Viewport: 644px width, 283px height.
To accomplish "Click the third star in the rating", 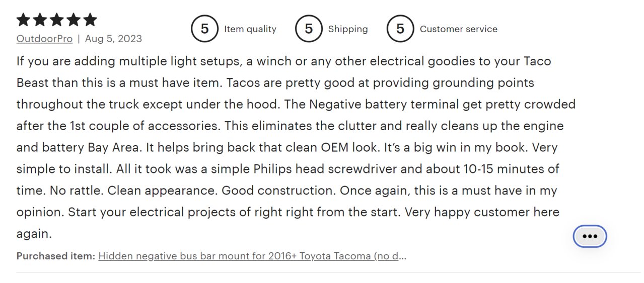I will (56, 20).
